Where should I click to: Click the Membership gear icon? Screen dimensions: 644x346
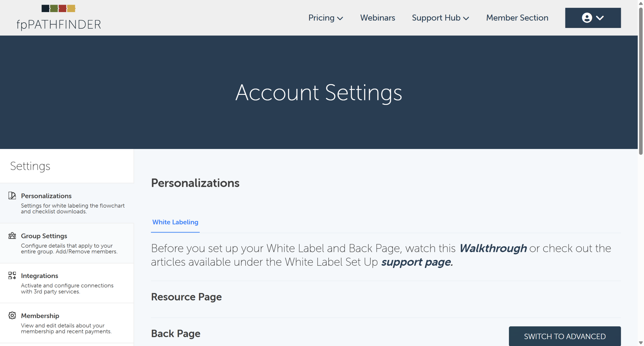pyautogui.click(x=12, y=316)
